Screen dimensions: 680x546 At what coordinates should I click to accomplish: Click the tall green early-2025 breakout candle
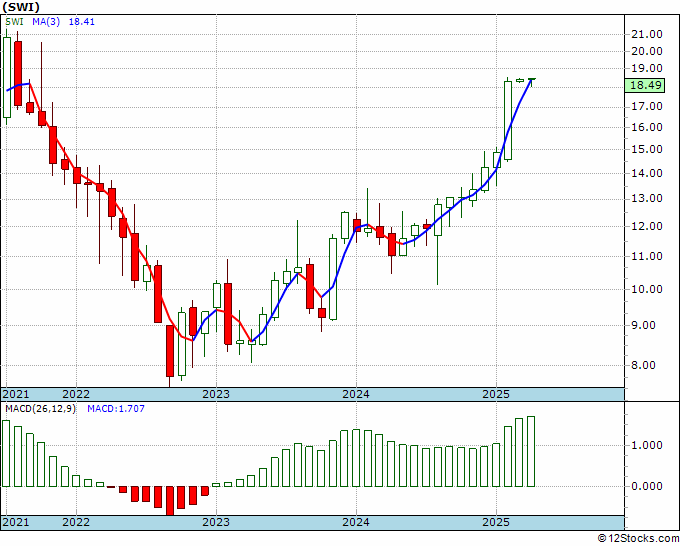(x=508, y=121)
